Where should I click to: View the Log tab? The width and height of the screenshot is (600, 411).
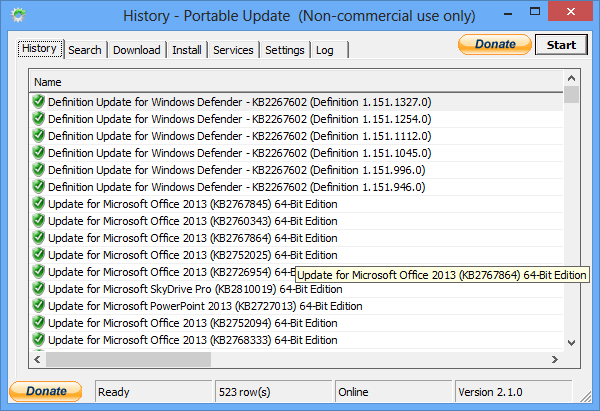click(325, 50)
